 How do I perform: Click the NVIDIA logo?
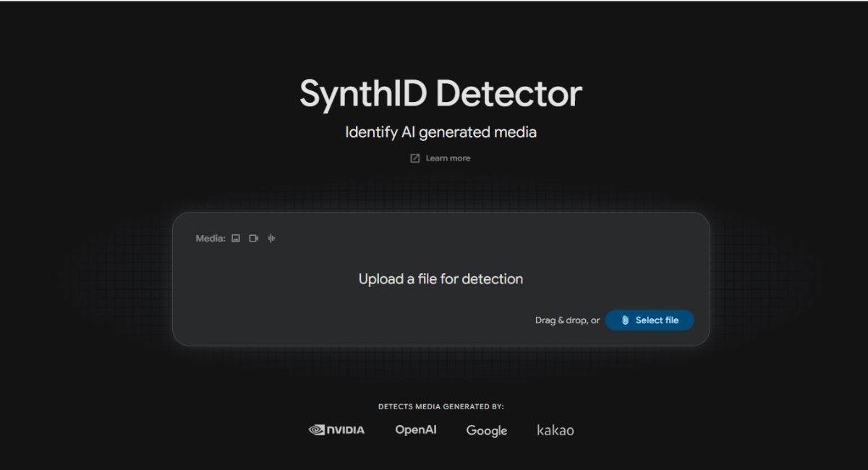click(336, 430)
